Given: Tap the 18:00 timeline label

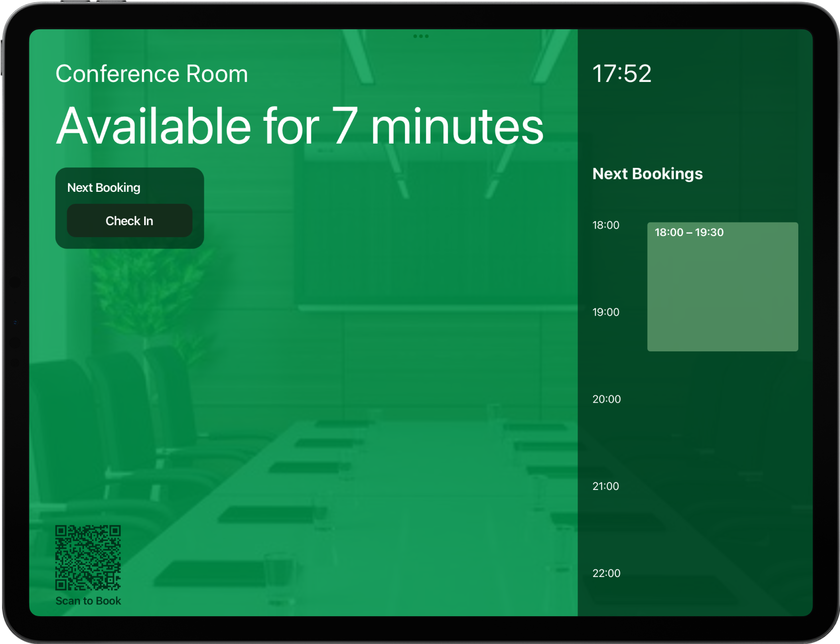Looking at the screenshot, I should (x=606, y=225).
